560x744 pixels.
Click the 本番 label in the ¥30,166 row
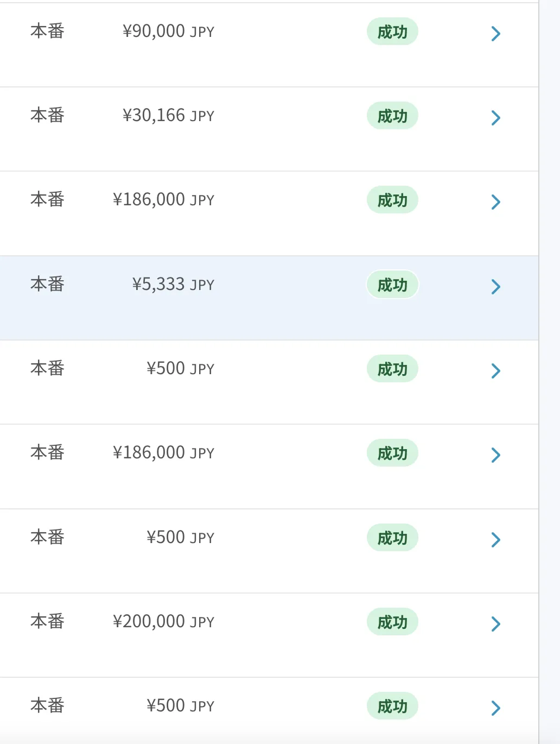pyautogui.click(x=48, y=115)
